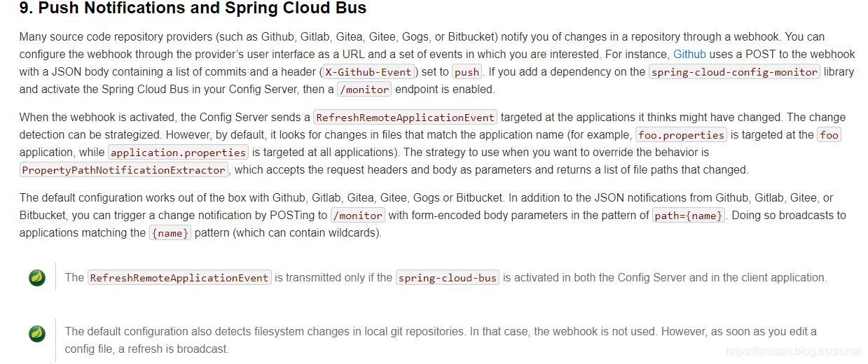Click the second Spring leaf note icon
This screenshot has width=868, height=364.
[x=37, y=334]
